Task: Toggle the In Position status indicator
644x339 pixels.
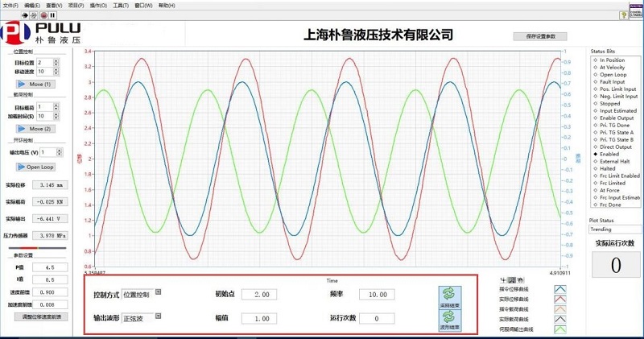Action: point(596,60)
